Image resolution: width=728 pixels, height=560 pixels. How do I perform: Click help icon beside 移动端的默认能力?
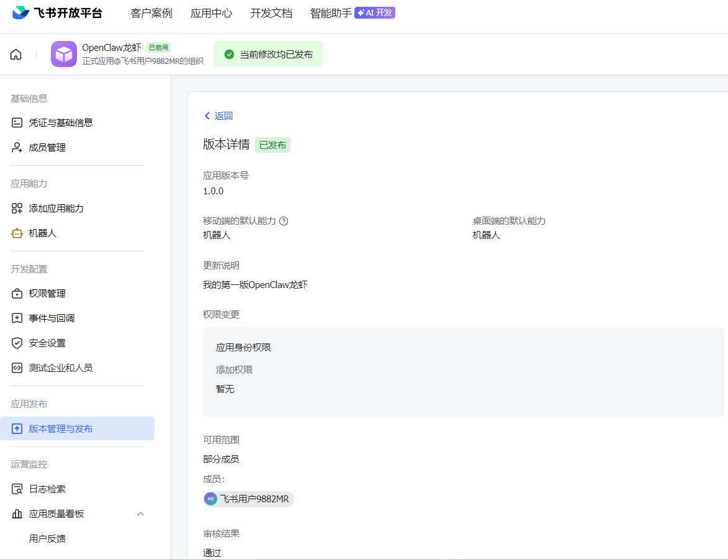284,221
